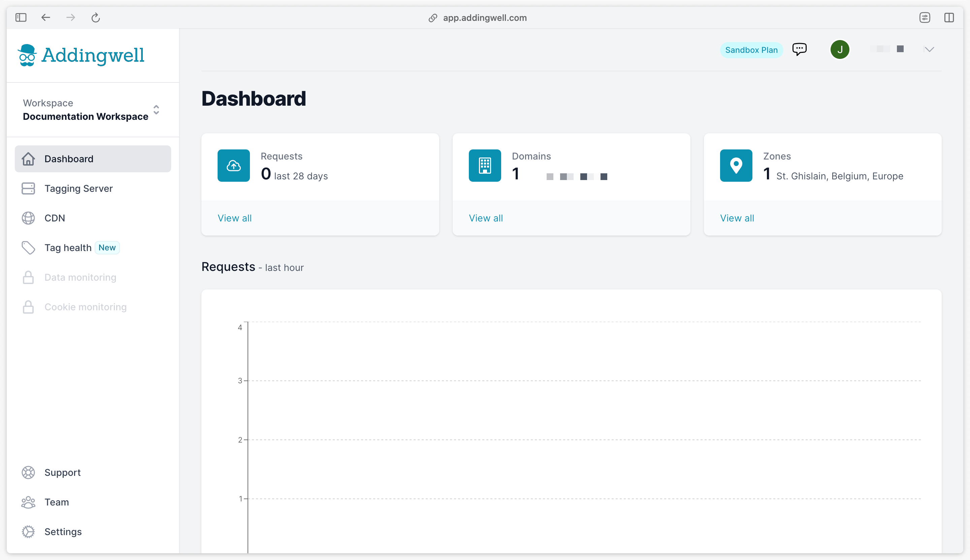Click the Support lifebuoy icon
The image size is (970, 560).
(28, 472)
